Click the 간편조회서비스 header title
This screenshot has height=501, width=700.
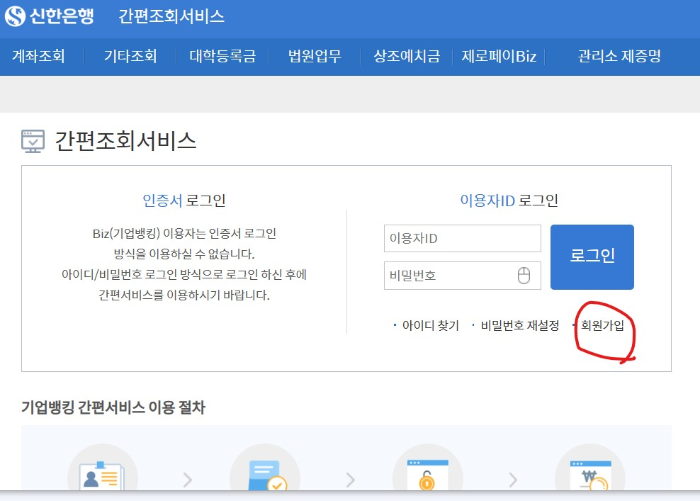171,17
